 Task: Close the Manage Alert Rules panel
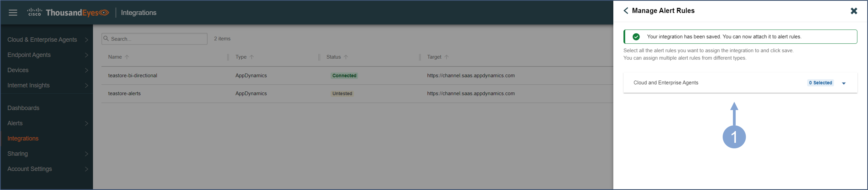[853, 11]
